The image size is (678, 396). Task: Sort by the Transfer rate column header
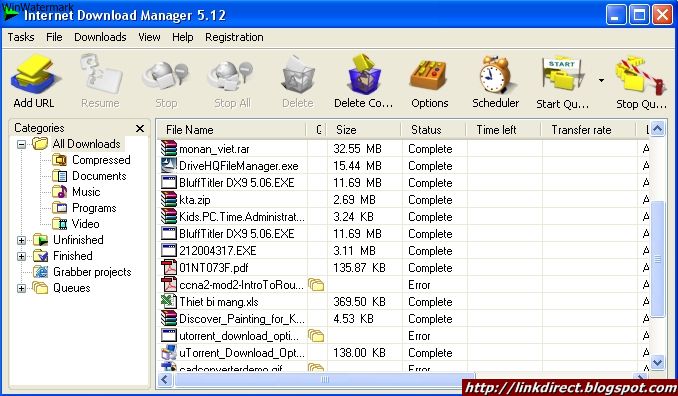pyautogui.click(x=588, y=130)
